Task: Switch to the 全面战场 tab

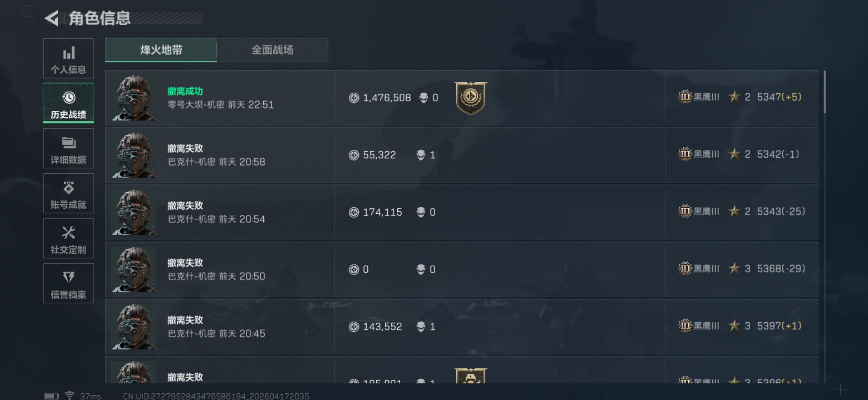Action: pyautogui.click(x=273, y=50)
